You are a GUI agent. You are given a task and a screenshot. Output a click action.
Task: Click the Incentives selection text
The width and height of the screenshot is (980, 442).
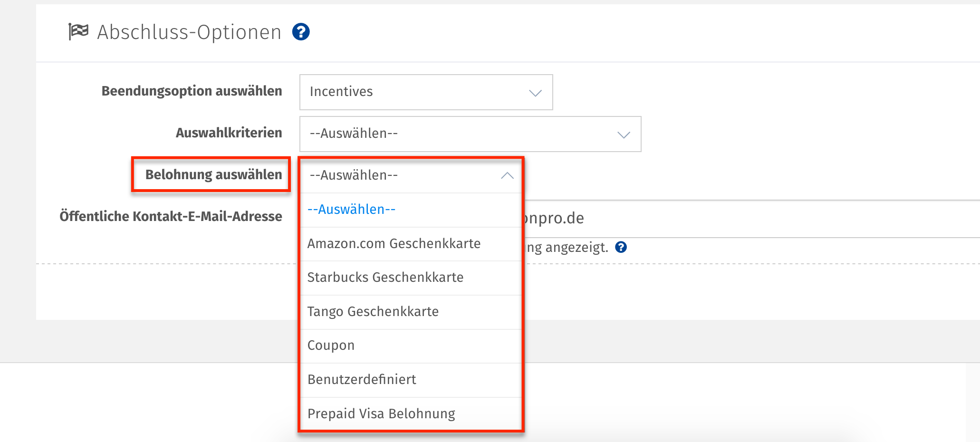click(x=341, y=92)
